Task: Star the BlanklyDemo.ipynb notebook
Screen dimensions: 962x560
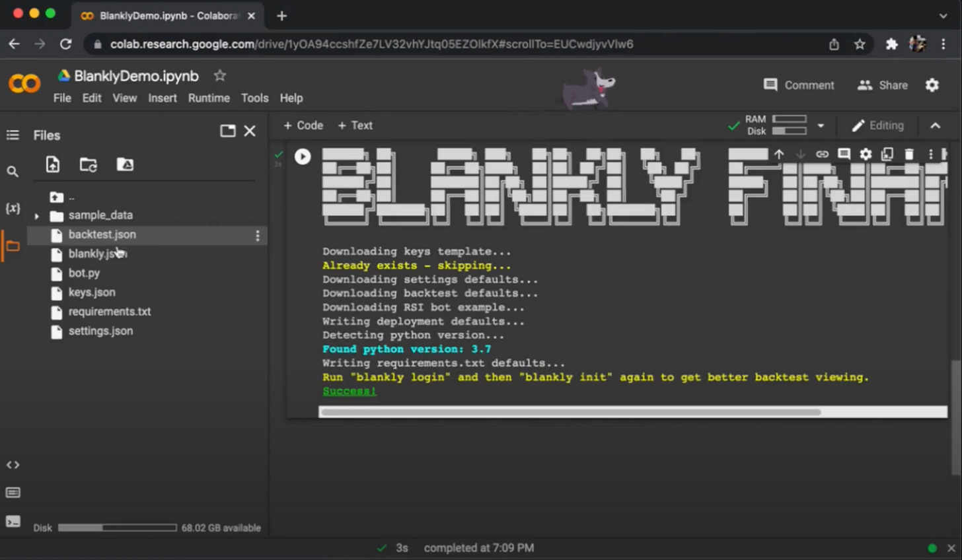Action: [220, 76]
